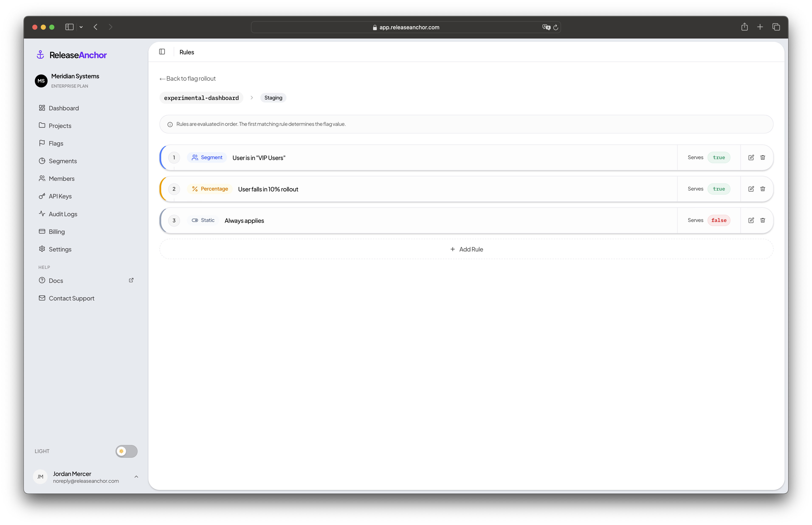Screen dimensions: 812x525
Task: Click the experimental-dashboard flag breadcrumb
Action: [201, 98]
